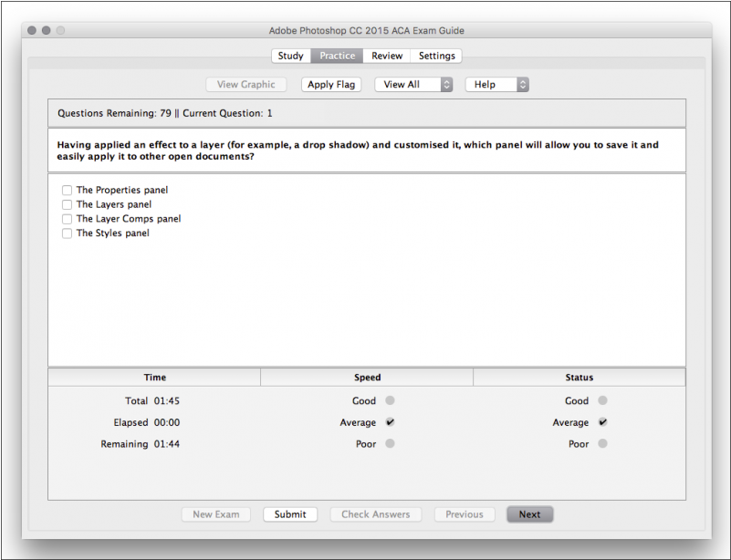Select the Average speed indicator

[x=391, y=422]
